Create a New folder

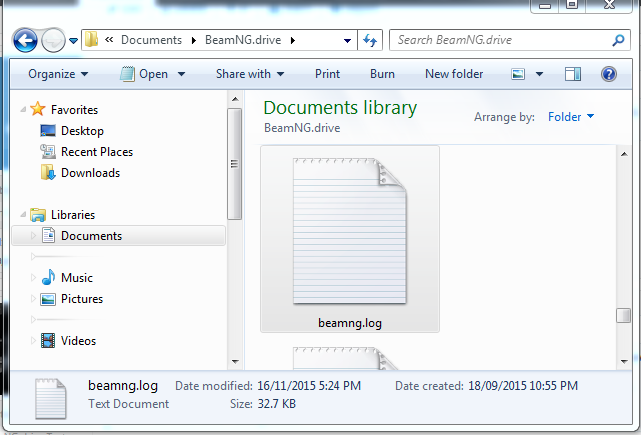pyautogui.click(x=454, y=74)
